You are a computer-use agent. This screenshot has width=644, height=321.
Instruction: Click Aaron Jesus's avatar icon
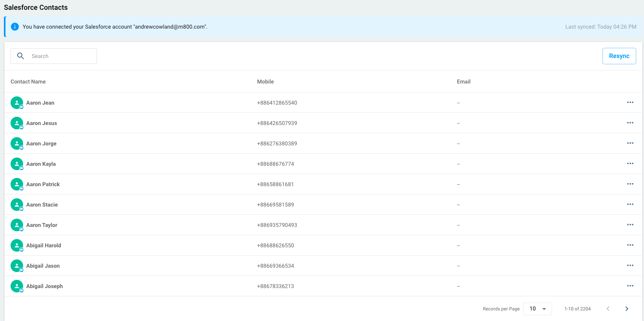click(17, 123)
